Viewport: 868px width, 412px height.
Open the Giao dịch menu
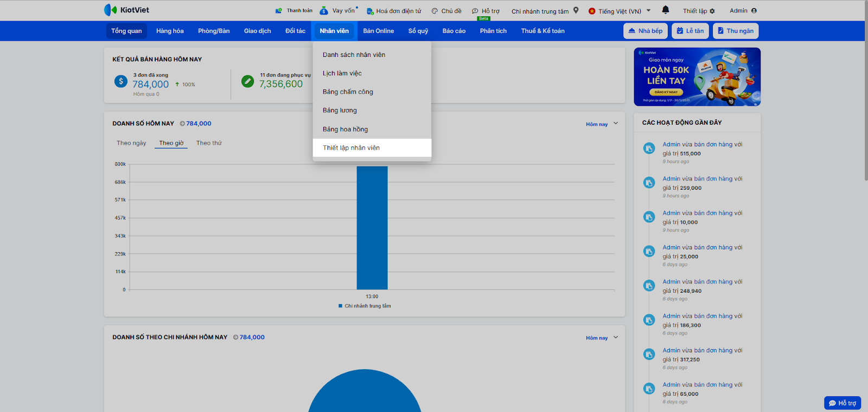pos(257,31)
